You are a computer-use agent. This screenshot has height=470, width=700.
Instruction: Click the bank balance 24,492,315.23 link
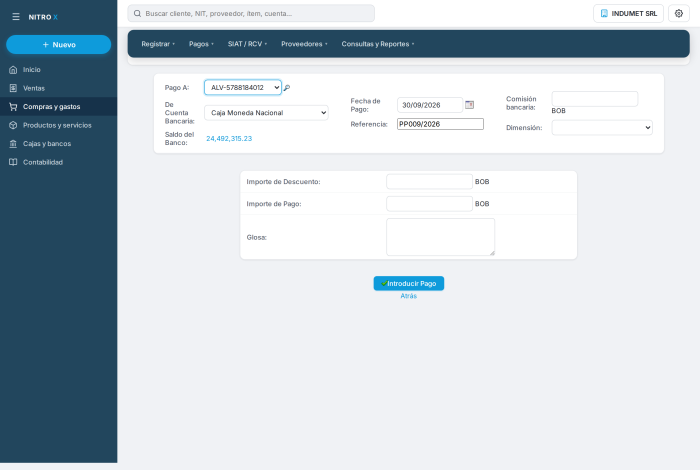click(x=229, y=139)
